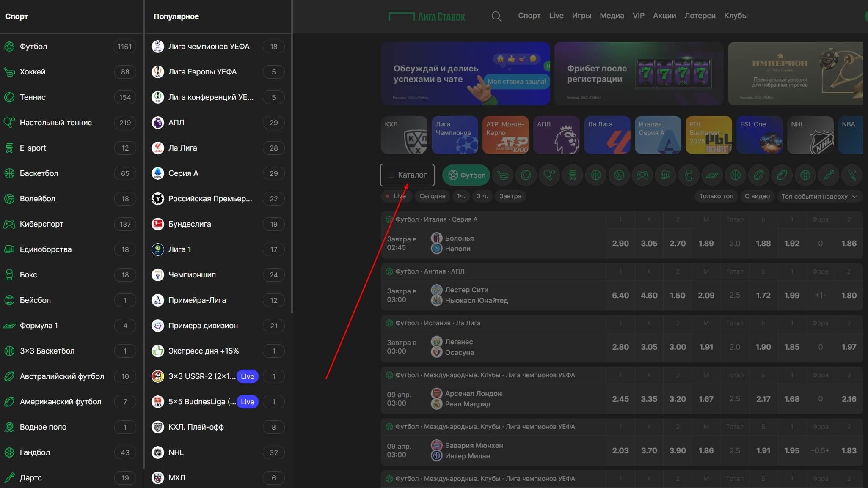This screenshot has height=488, width=868.
Task: Open the Лотереи top menu item
Action: [x=700, y=16]
